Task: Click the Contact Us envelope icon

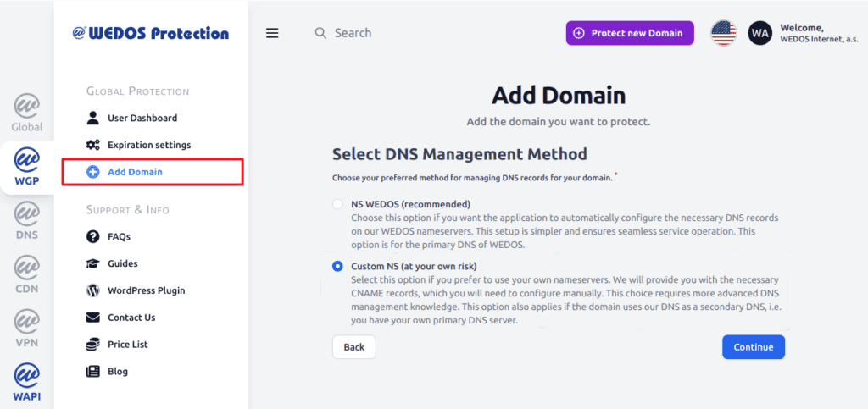Action: point(93,318)
